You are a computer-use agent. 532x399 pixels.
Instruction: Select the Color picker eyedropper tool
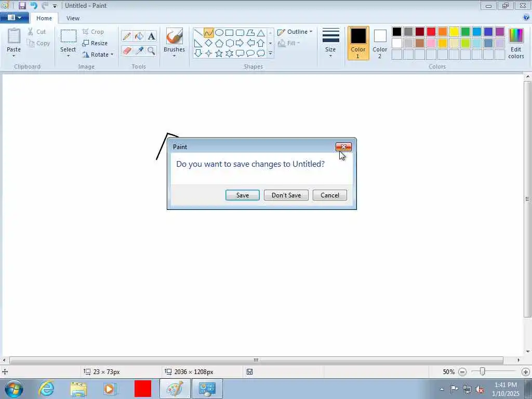pos(139,51)
